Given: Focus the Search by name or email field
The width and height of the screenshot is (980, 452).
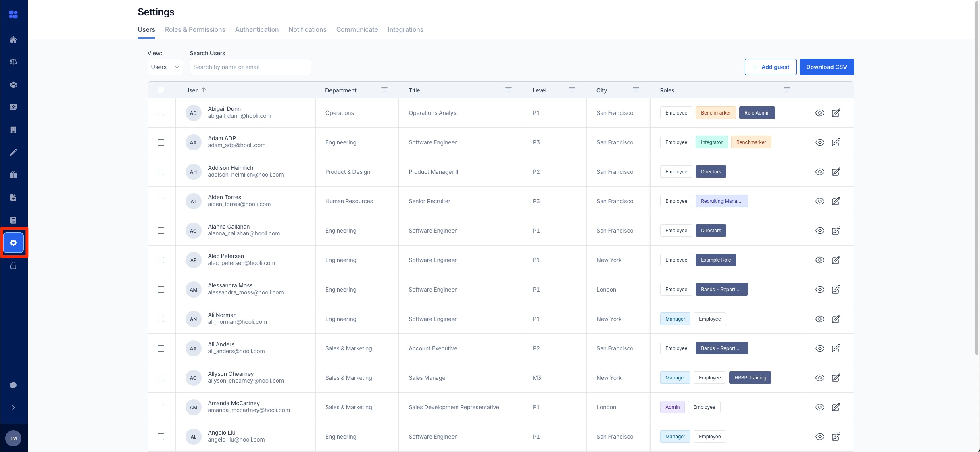Looking at the screenshot, I should click(x=250, y=67).
